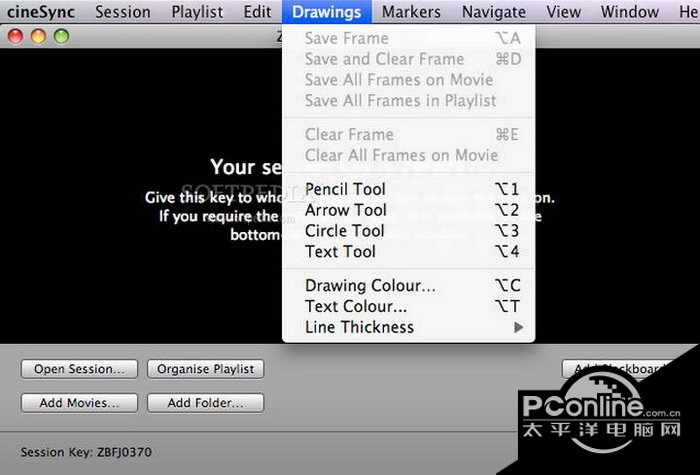Screen dimensions: 700x475
Task: Expand the Line Thickness submenu
Action: tap(408, 327)
